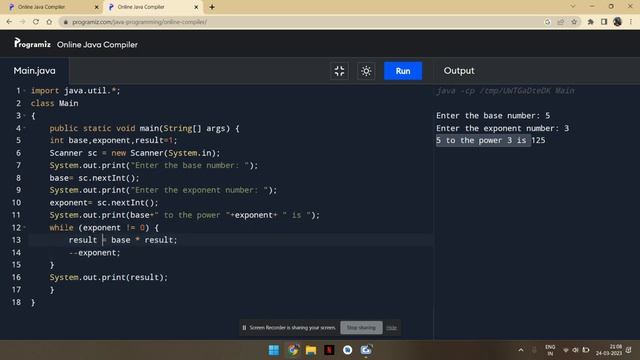Click the import java.util line
This screenshot has width=640, height=360.
click(x=76, y=91)
